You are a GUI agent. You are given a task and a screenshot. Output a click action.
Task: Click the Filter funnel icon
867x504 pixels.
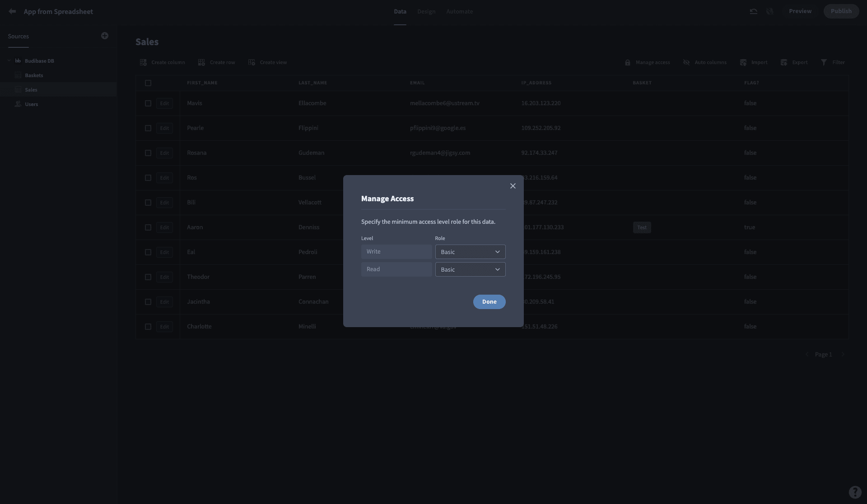tap(824, 62)
